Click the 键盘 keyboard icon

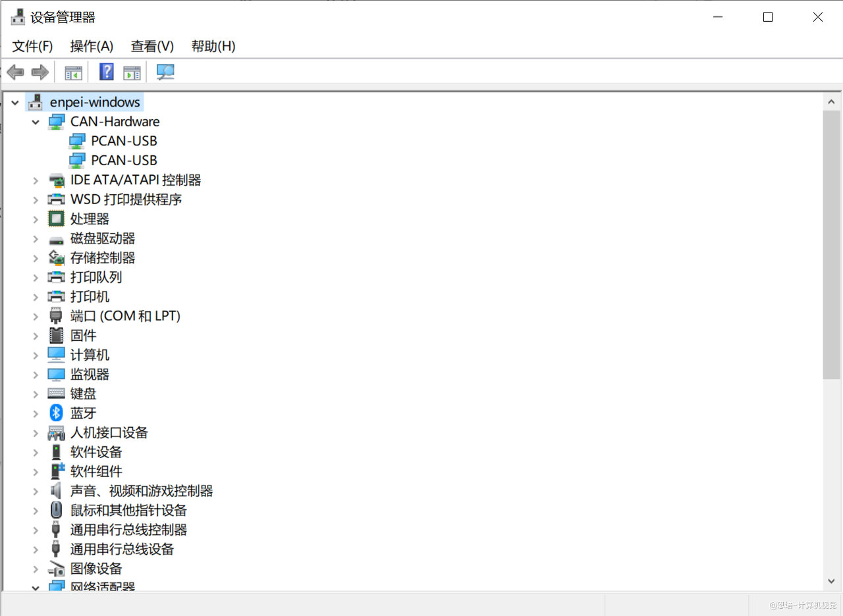(x=57, y=394)
